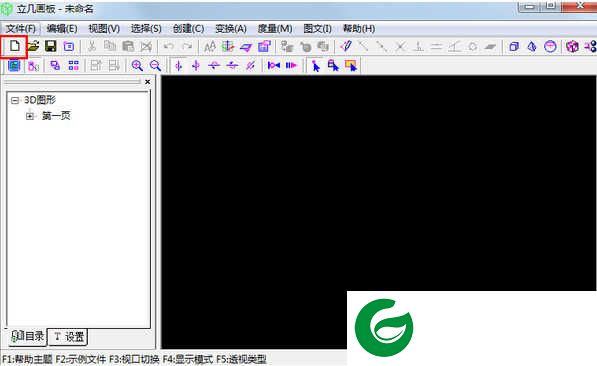The width and height of the screenshot is (597, 366).
Task: Open the 图文(I) menu
Action: click(317, 29)
